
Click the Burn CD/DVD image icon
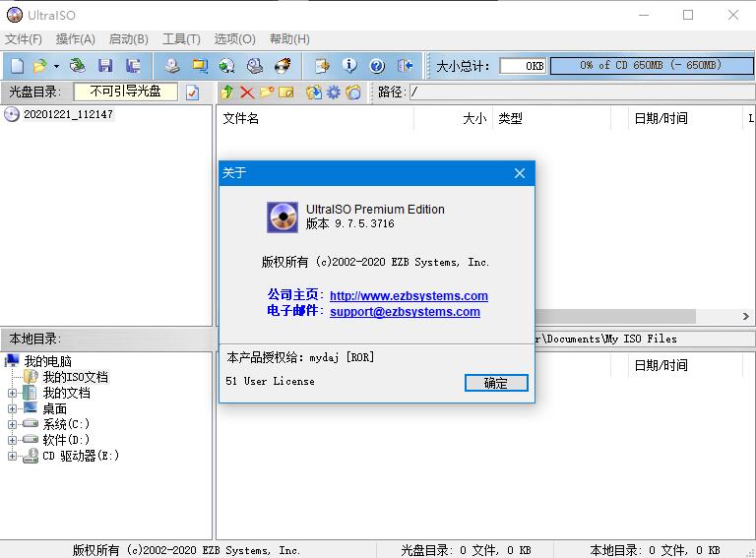tap(283, 66)
